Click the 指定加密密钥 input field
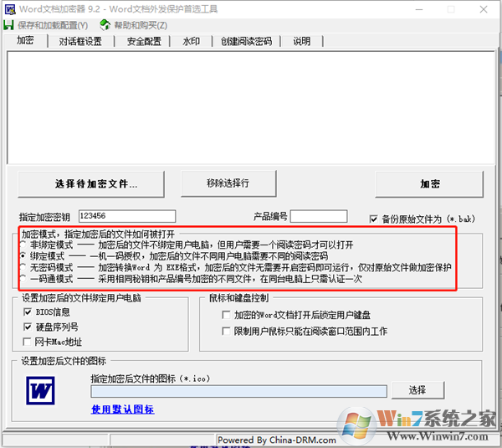 (x=127, y=216)
